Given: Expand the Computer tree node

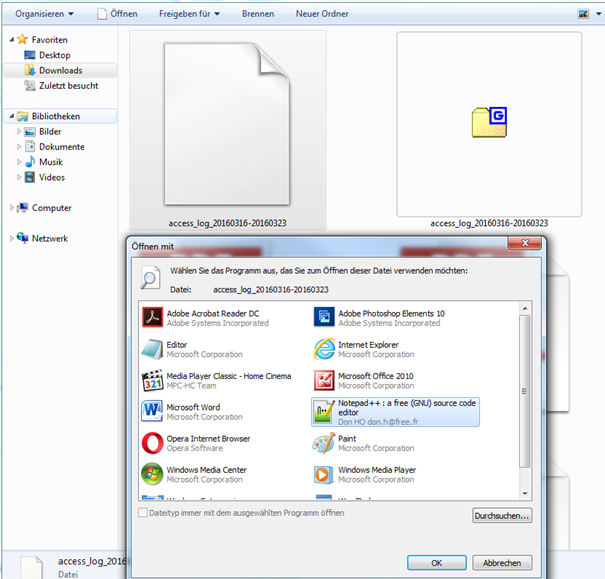Looking at the screenshot, I should pyautogui.click(x=12, y=208).
